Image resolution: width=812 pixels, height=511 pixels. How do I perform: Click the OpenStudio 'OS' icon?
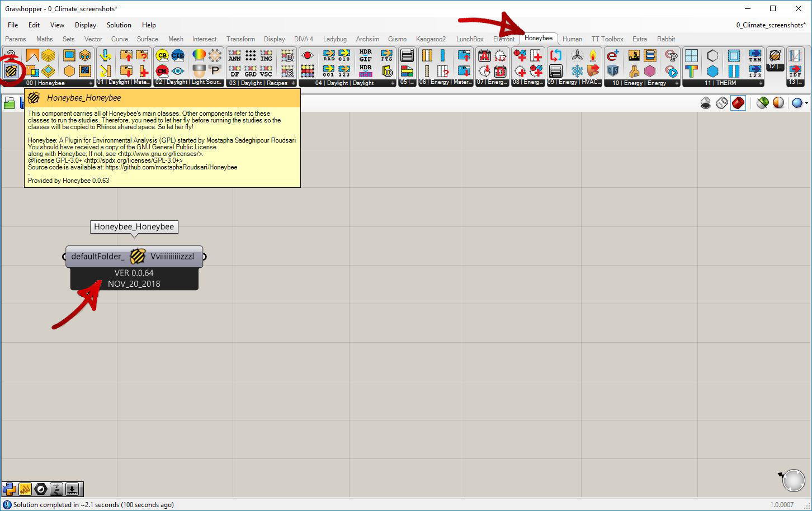pyautogui.click(x=613, y=71)
